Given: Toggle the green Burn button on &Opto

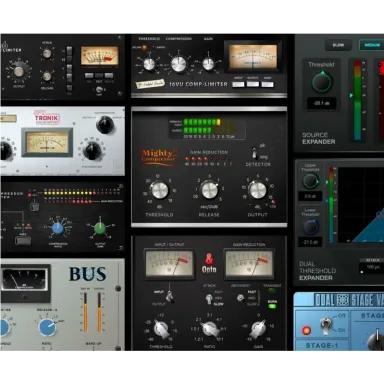Looking at the screenshot, I should (272, 306).
